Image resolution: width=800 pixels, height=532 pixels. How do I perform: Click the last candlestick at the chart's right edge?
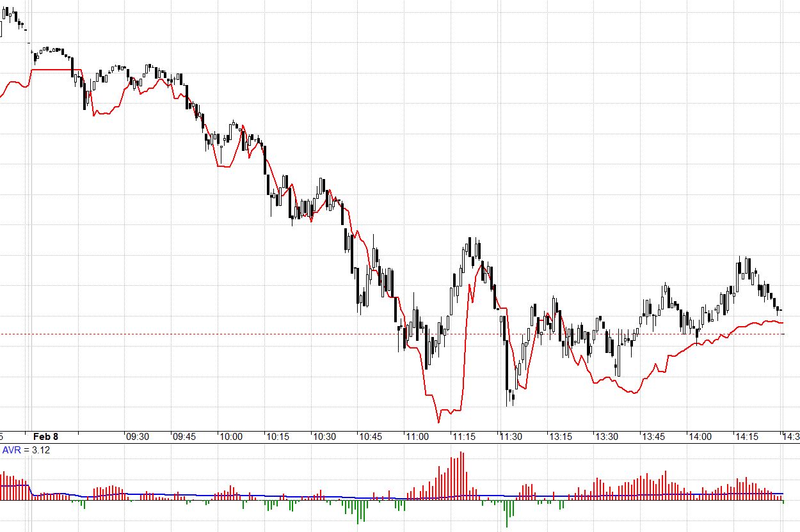[x=779, y=309]
